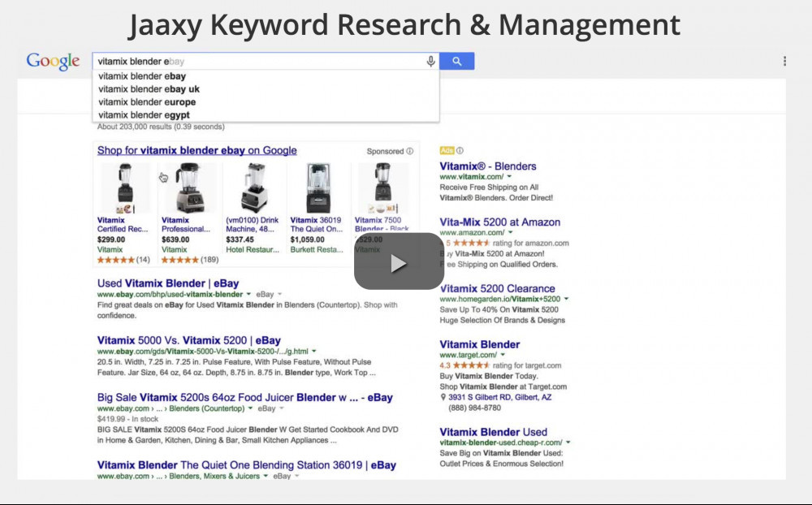Screen dimensions: 812x505
Task: Expand arrow after ebay.com/bhp/used-vitamix-blender URL
Action: coord(248,294)
